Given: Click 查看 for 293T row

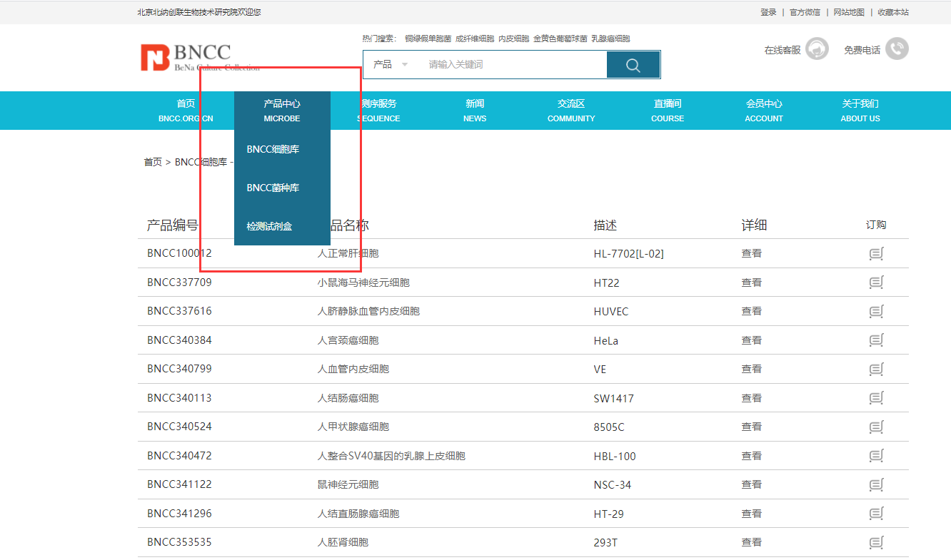Looking at the screenshot, I should [751, 542].
